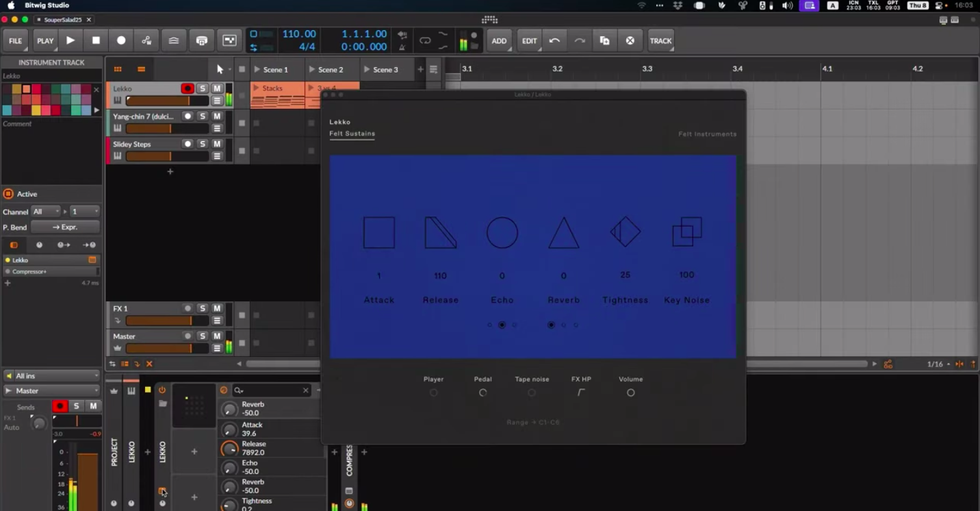
Task: Select the Echo circle shape icon
Action: (x=502, y=233)
